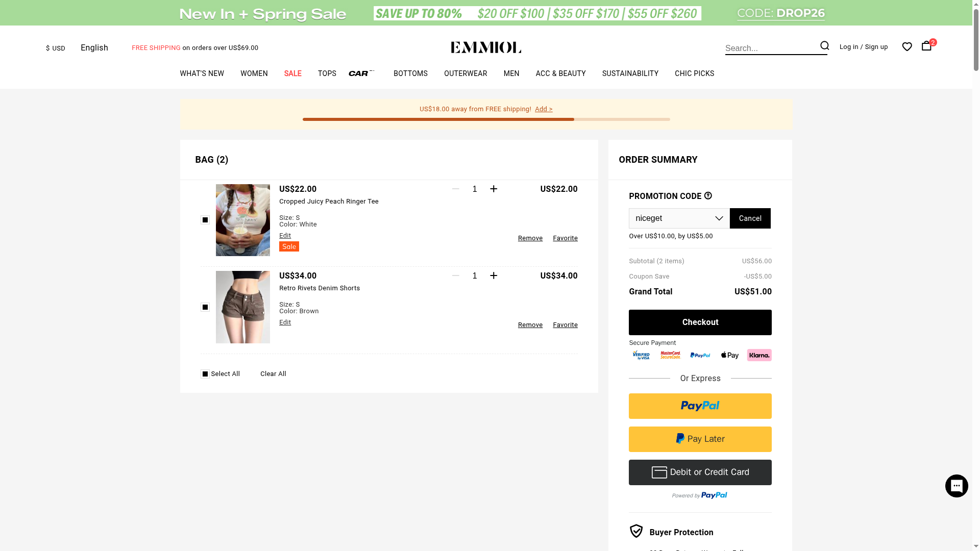
Task: Click the Search input field
Action: (x=770, y=48)
